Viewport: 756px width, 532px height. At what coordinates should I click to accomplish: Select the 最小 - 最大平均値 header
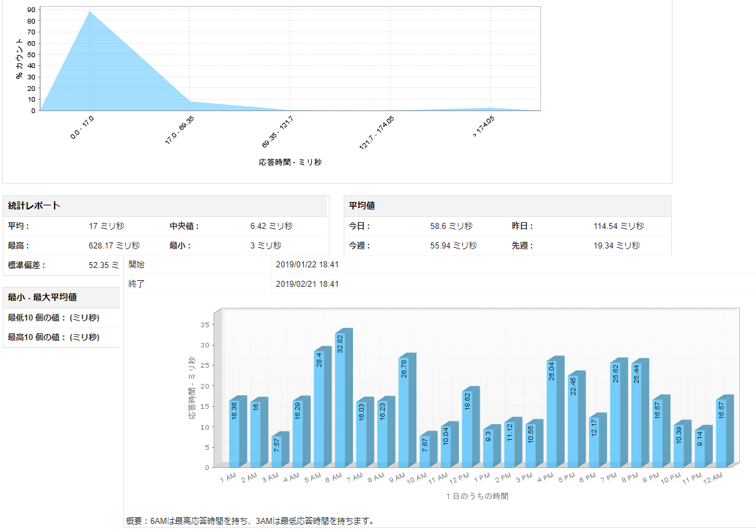click(x=61, y=298)
